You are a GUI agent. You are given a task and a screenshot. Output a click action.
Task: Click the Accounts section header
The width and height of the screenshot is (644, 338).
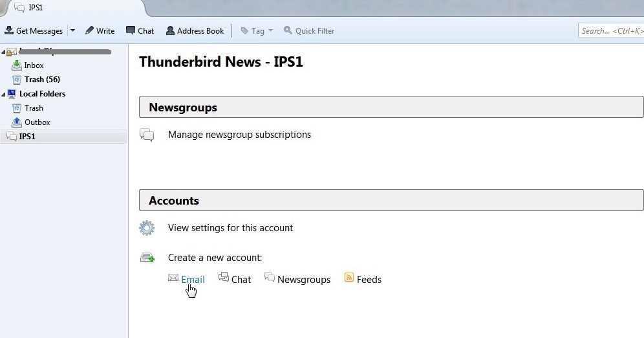[x=391, y=200]
